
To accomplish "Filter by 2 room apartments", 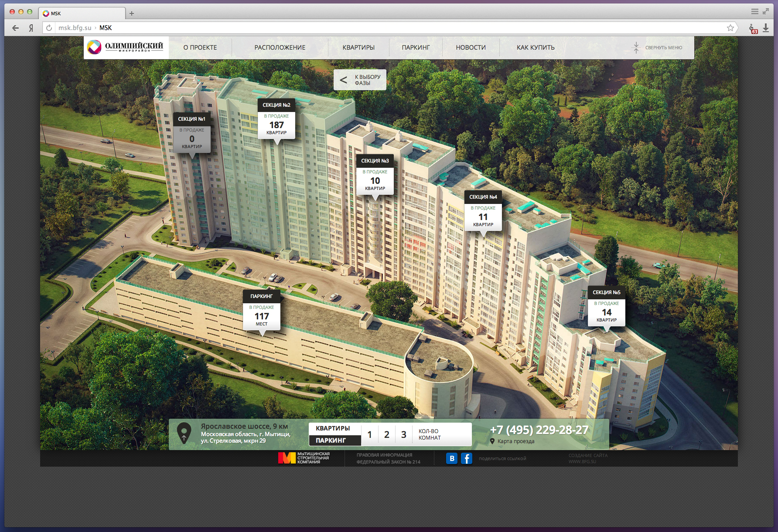I will pos(387,434).
